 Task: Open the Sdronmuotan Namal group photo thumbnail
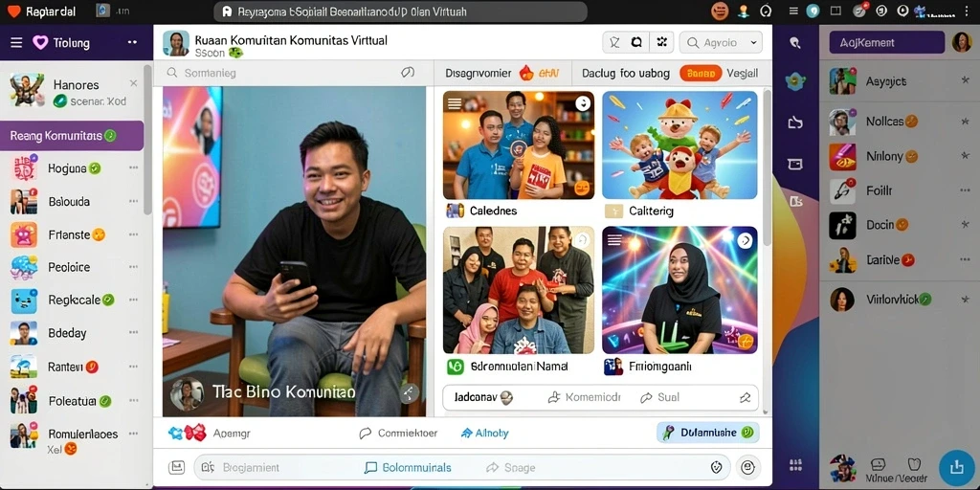tap(519, 290)
